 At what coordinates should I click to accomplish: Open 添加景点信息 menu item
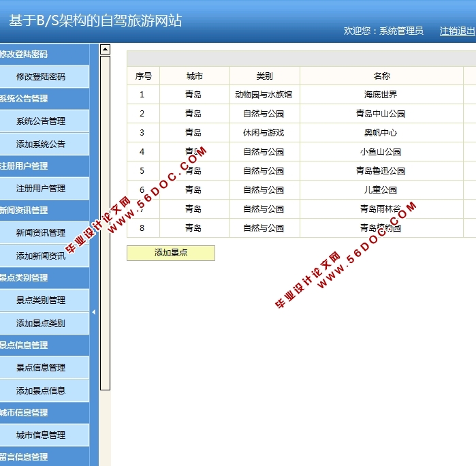pos(44,391)
